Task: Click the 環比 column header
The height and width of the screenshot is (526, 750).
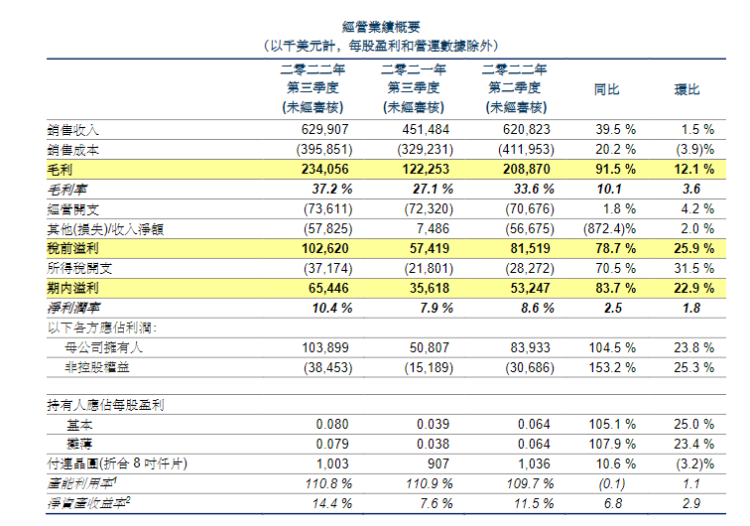Action: point(687,90)
